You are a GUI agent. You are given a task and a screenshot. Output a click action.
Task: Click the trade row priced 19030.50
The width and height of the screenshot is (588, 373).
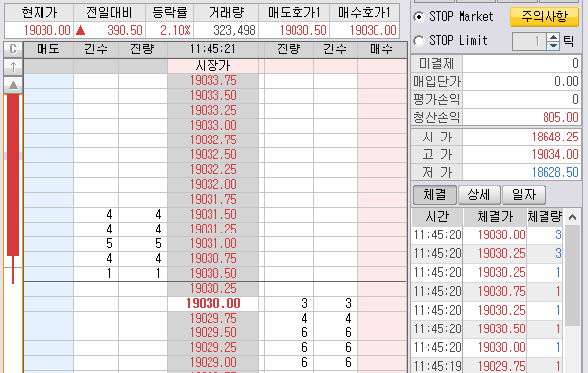click(487, 329)
